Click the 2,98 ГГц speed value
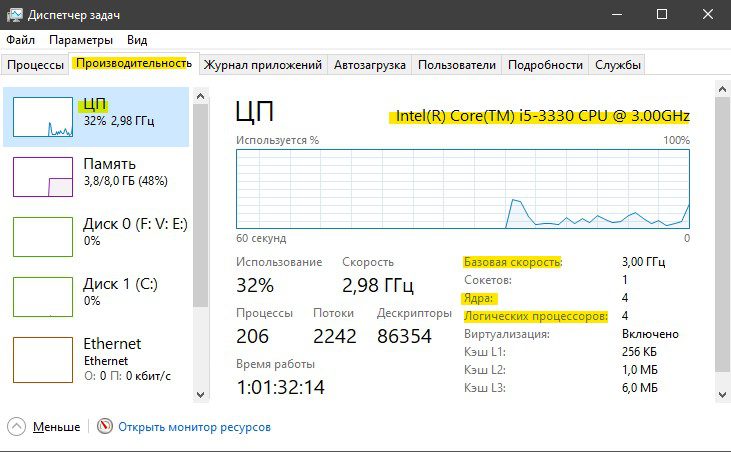 (378, 285)
